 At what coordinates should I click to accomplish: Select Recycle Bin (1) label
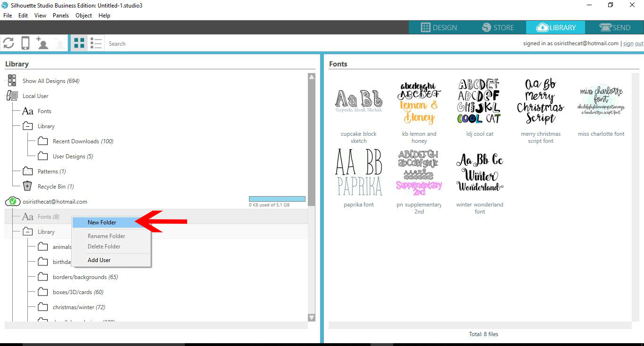(56, 187)
